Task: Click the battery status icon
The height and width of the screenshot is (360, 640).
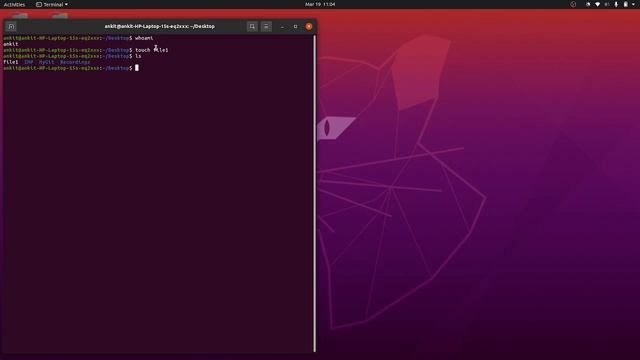Action: click(626, 4)
